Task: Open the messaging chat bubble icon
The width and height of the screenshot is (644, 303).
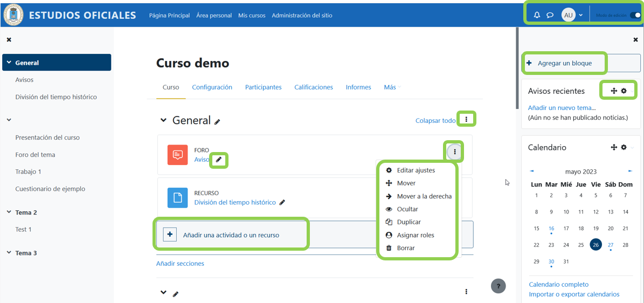Action: click(550, 15)
